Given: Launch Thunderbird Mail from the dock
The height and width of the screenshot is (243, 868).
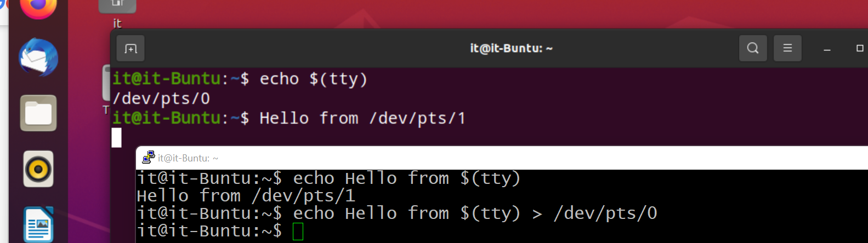Looking at the screenshot, I should 38,57.
